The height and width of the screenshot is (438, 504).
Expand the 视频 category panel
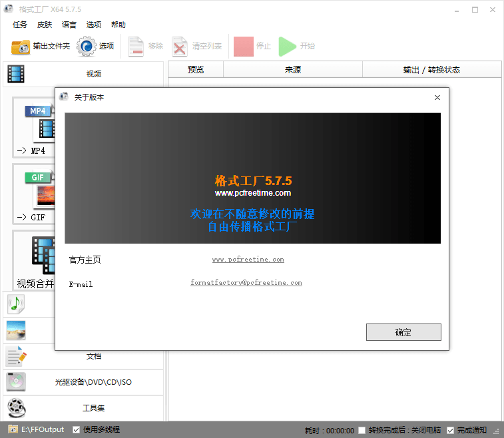coord(83,74)
